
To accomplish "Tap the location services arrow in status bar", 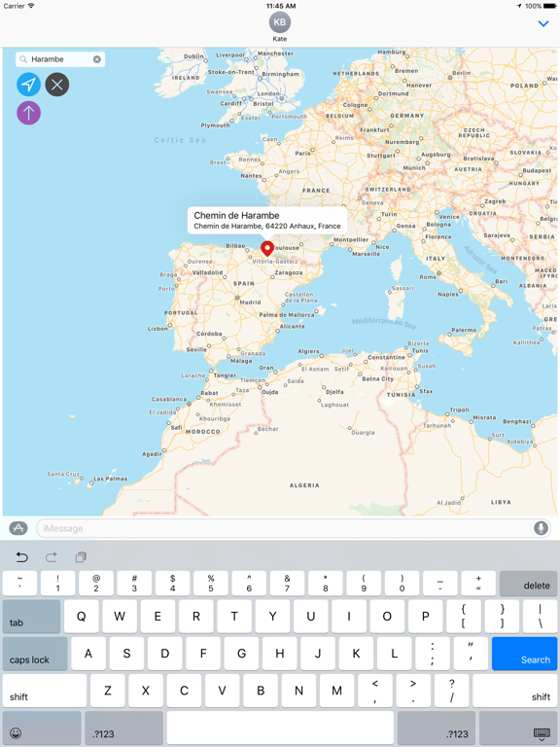I will pos(519,6).
